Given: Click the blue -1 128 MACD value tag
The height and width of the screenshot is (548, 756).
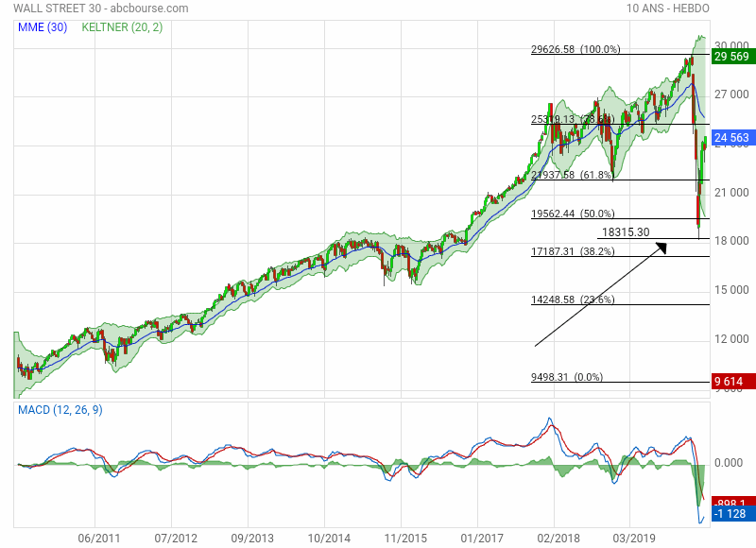Looking at the screenshot, I should tap(733, 514).
